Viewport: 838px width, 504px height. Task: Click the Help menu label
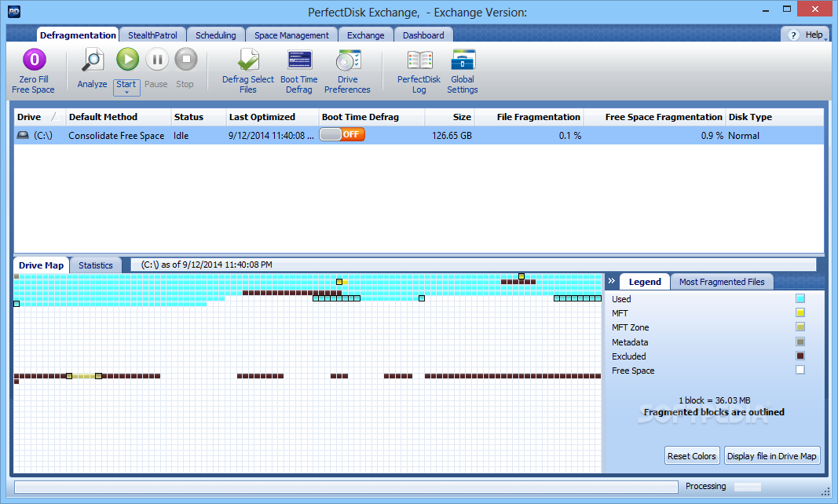814,35
